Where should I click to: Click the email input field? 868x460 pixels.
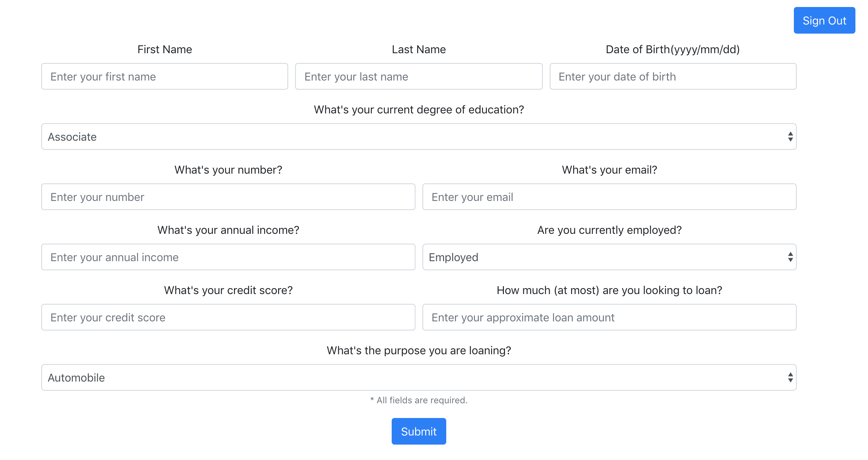[609, 197]
